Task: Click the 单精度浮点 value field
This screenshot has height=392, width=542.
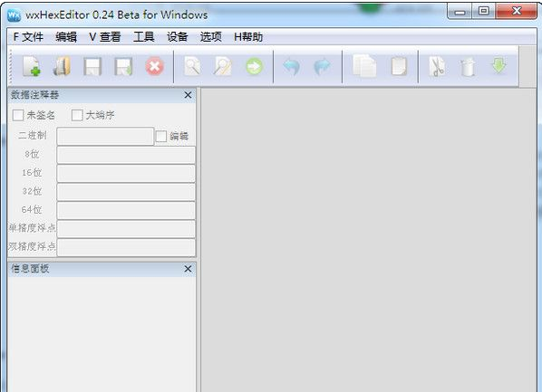Action: point(126,229)
